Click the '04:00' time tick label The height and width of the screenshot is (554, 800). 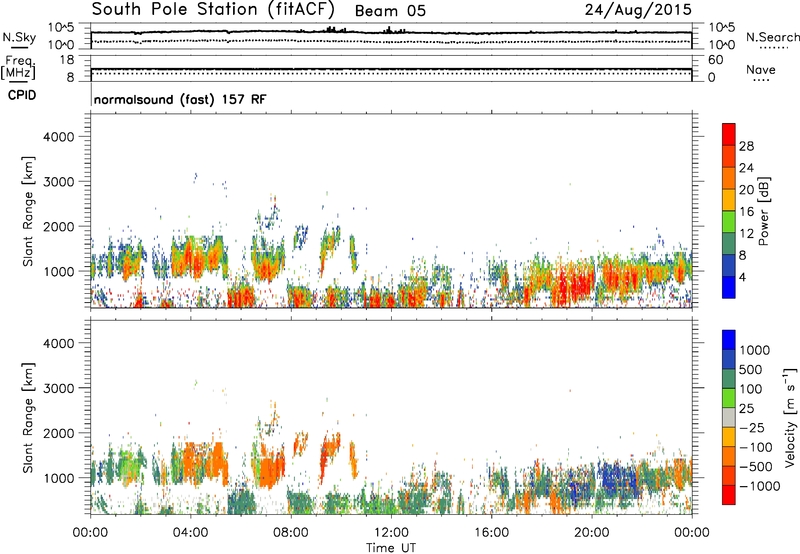point(191,533)
